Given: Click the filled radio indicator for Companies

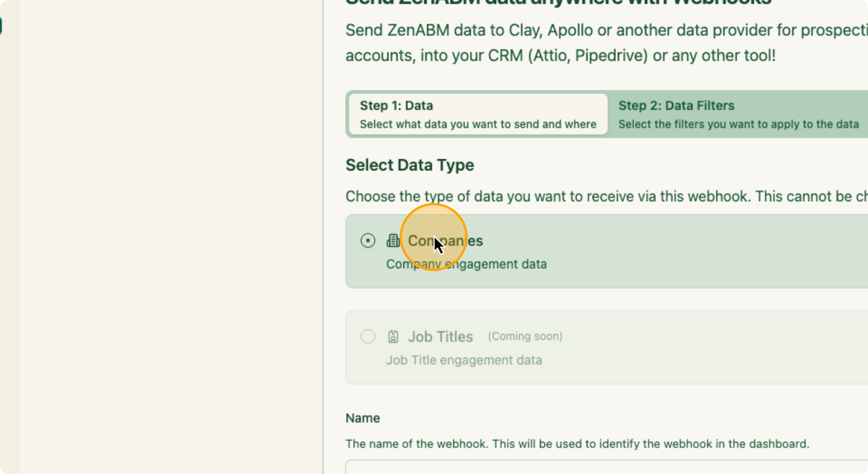Looking at the screenshot, I should [368, 240].
